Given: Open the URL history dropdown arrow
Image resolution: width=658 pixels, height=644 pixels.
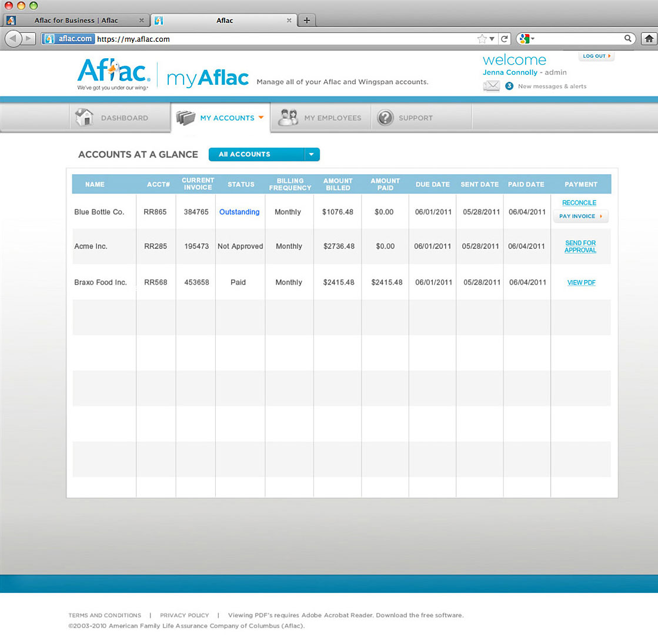Looking at the screenshot, I should coord(492,39).
